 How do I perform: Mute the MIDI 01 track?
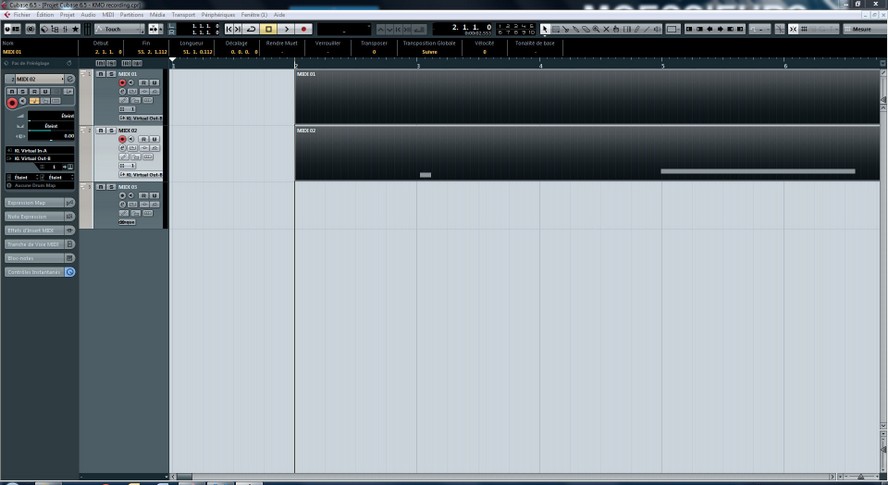(x=102, y=74)
